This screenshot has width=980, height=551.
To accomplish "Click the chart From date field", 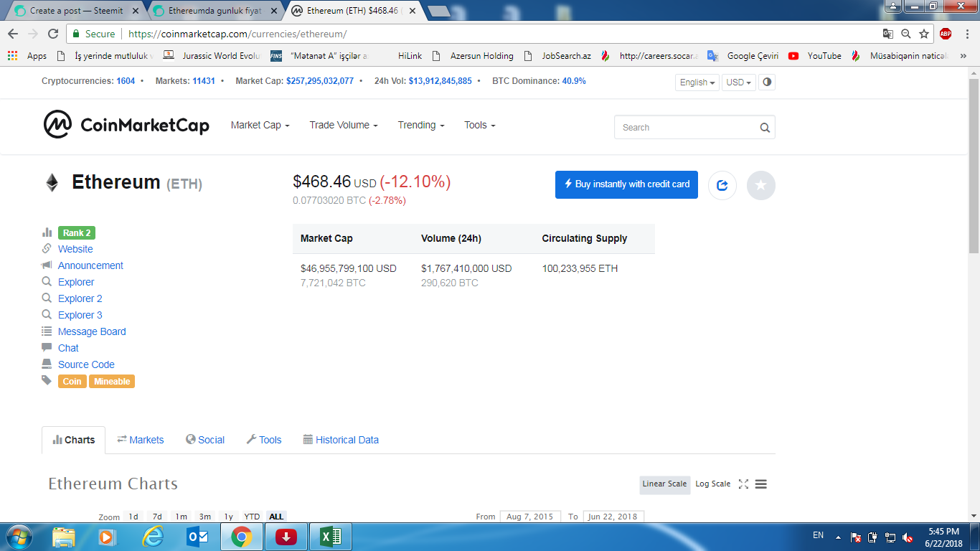I will pyautogui.click(x=529, y=517).
